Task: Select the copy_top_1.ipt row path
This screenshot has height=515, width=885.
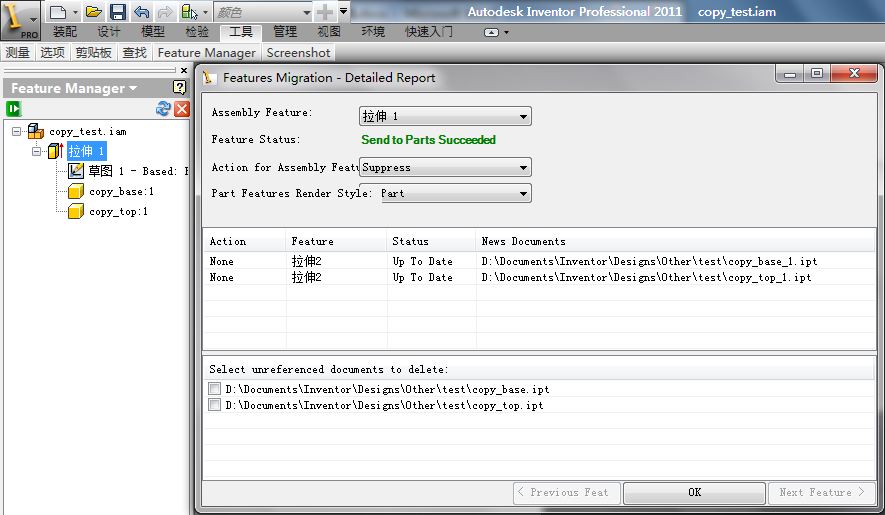Action: coord(646,277)
